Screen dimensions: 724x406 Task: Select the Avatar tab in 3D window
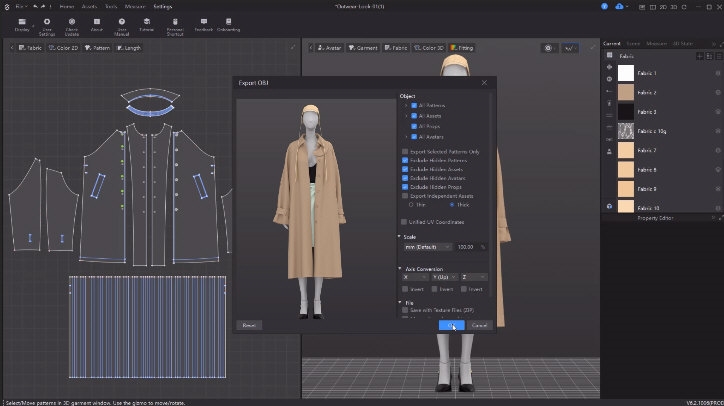point(329,48)
